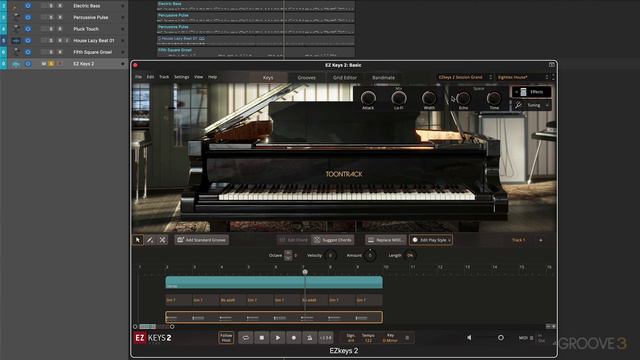Mute the EZ Keys 2 track
The height and width of the screenshot is (360, 640).
pyautogui.click(x=43, y=64)
